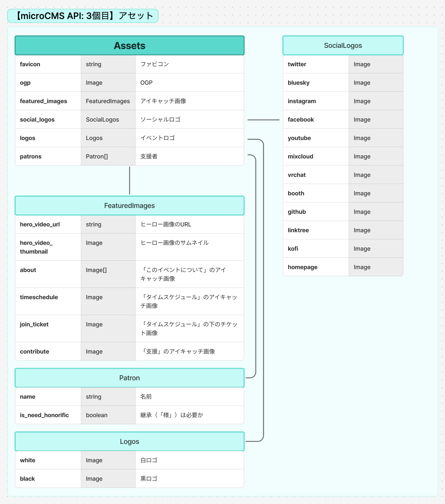Select the FeaturedImages type cell in Assets
The image size is (445, 504).
click(108, 101)
